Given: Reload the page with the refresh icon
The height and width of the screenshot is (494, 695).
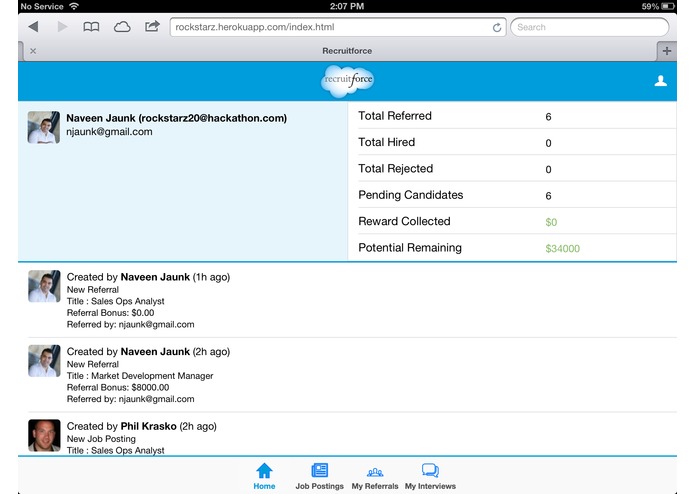Looking at the screenshot, I should (x=497, y=27).
